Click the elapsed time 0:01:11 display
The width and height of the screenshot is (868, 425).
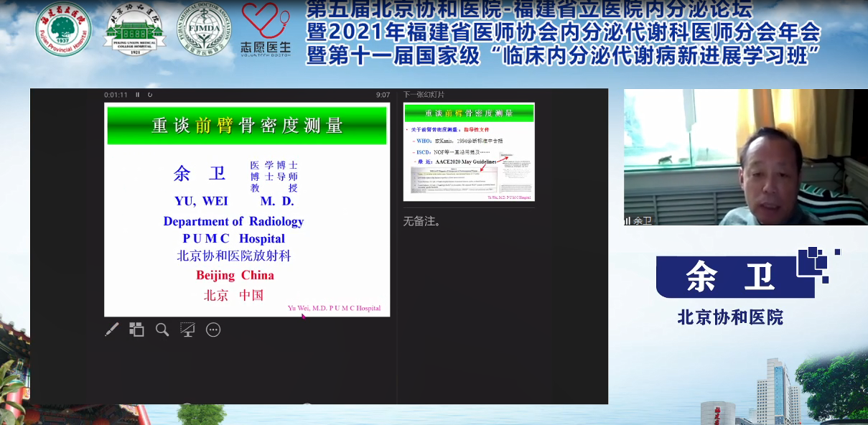(116, 95)
